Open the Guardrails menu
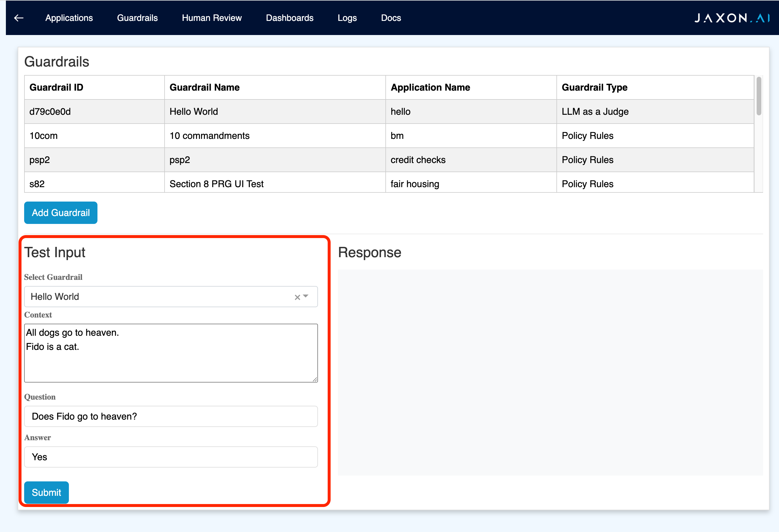Image resolution: width=779 pixels, height=532 pixels. point(137,18)
